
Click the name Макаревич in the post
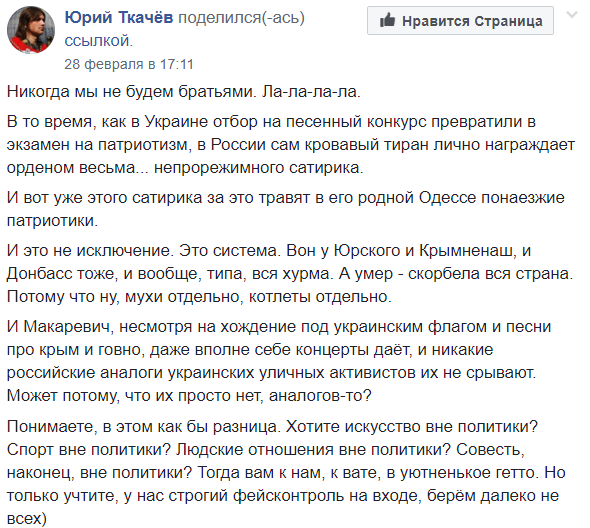(x=68, y=327)
